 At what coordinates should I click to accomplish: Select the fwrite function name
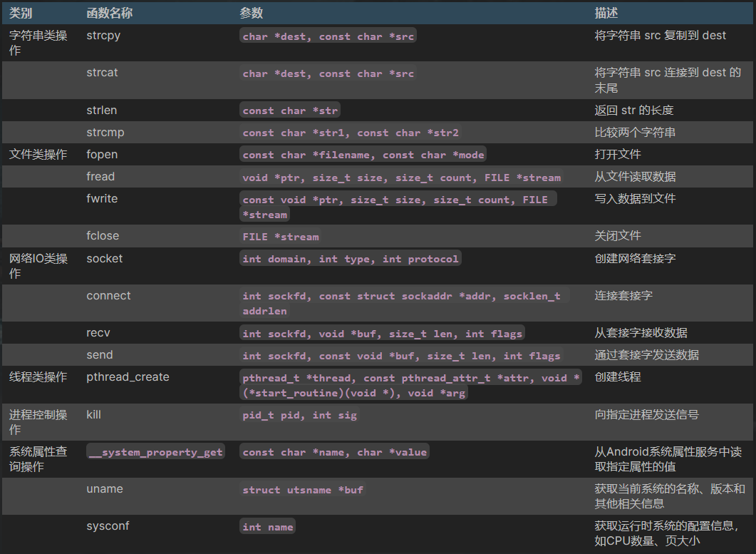tap(102, 199)
